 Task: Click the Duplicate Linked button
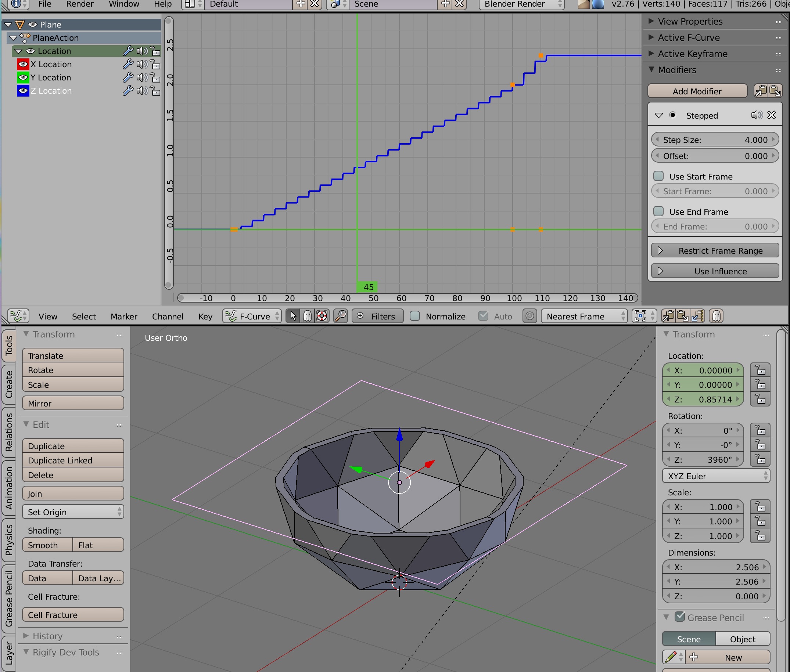(x=73, y=460)
